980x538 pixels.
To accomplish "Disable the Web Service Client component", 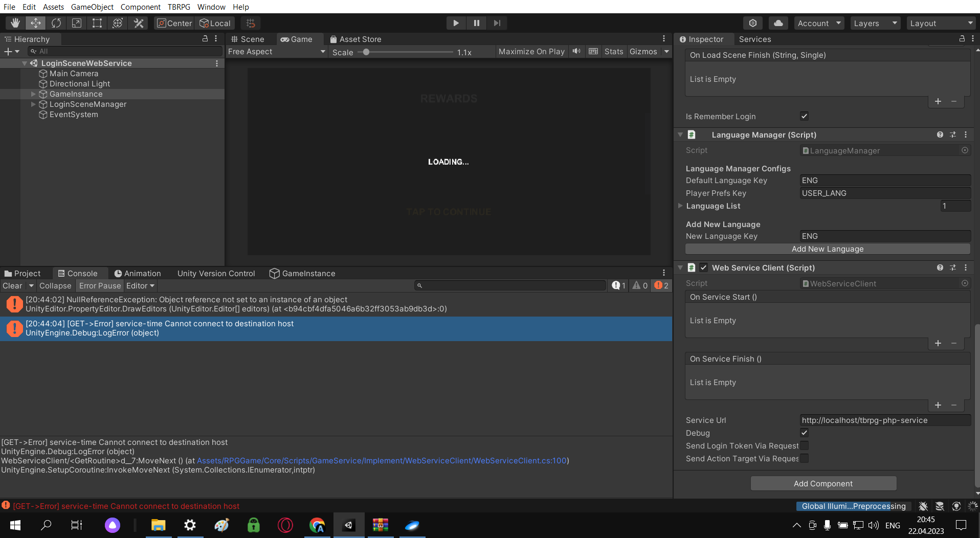I will coord(704,267).
